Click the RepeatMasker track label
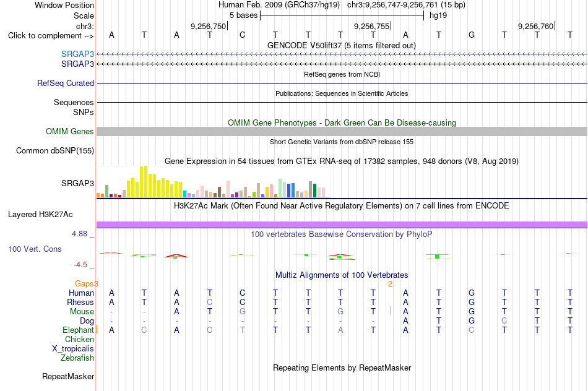 [x=68, y=376]
